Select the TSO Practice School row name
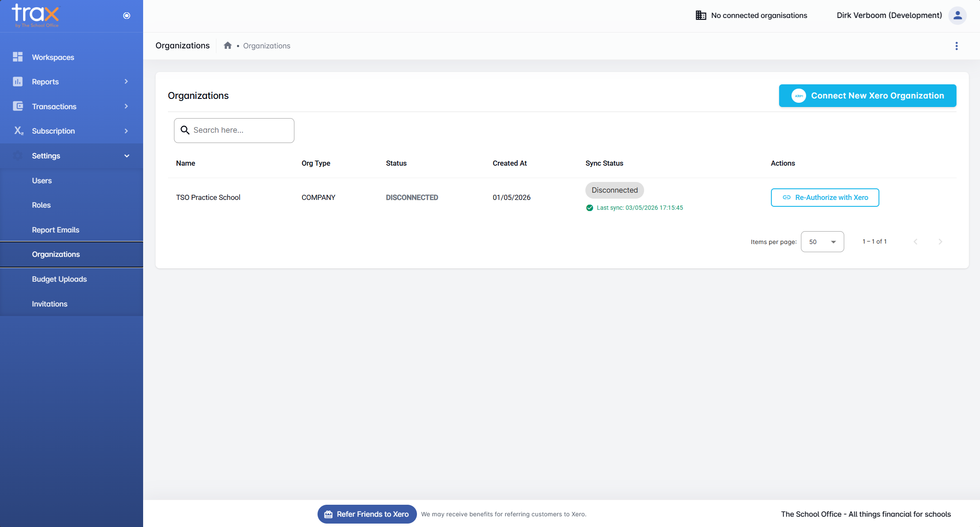The width and height of the screenshot is (980, 527). coord(208,197)
